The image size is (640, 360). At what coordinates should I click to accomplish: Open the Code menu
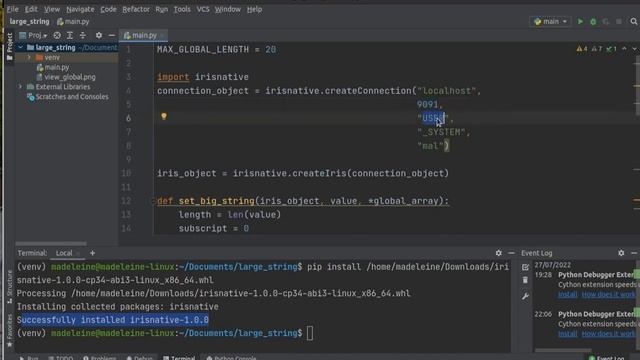108,9
